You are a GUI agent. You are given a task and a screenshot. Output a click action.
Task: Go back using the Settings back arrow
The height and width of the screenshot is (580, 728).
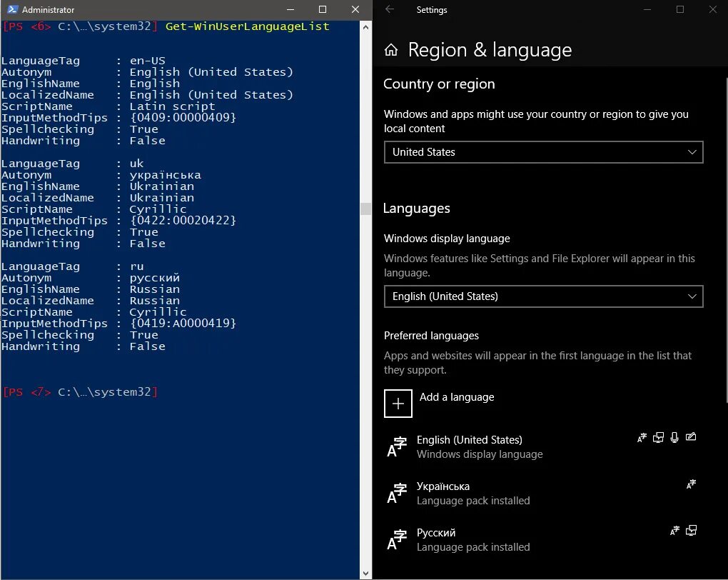(389, 9)
